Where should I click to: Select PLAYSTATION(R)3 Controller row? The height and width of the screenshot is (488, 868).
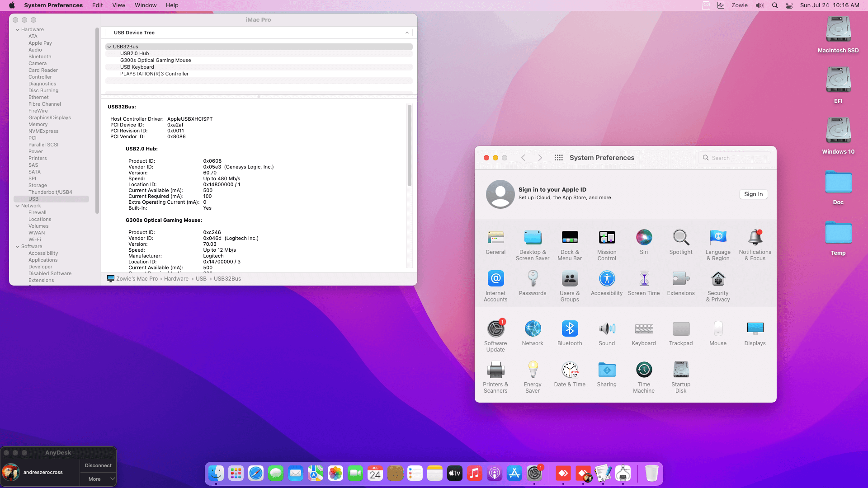(259, 74)
